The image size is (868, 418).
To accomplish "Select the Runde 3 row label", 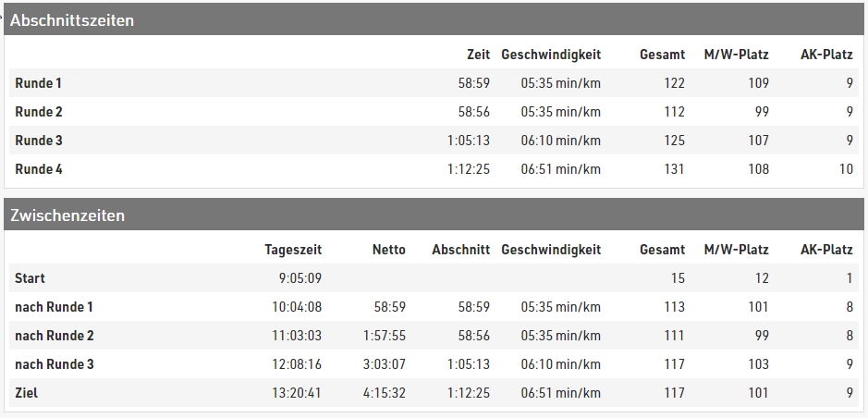I will coord(39,141).
